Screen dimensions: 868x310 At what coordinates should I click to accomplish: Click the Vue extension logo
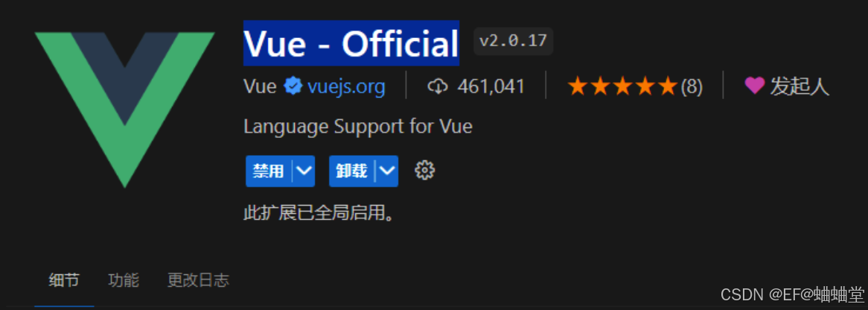(x=124, y=110)
